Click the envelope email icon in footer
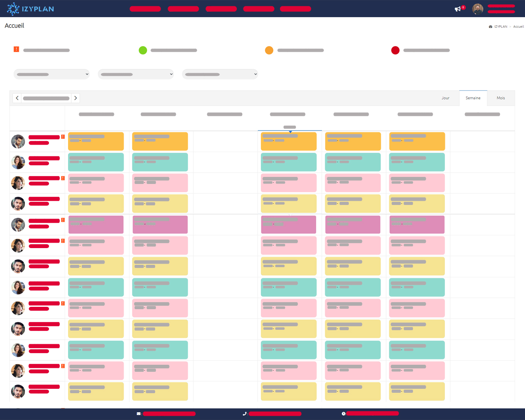525x420 pixels. 138,414
